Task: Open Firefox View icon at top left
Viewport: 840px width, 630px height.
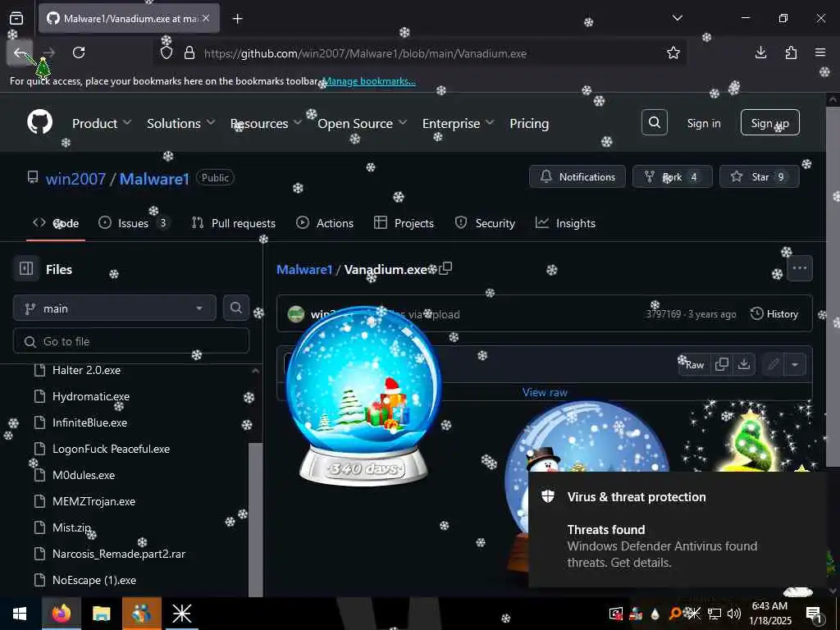Action: pyautogui.click(x=16, y=18)
